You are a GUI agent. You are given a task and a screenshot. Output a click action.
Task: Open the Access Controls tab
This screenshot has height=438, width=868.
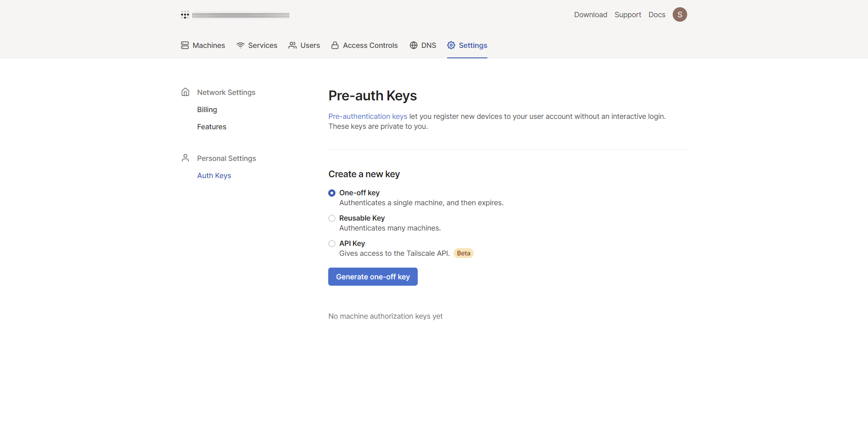click(370, 45)
